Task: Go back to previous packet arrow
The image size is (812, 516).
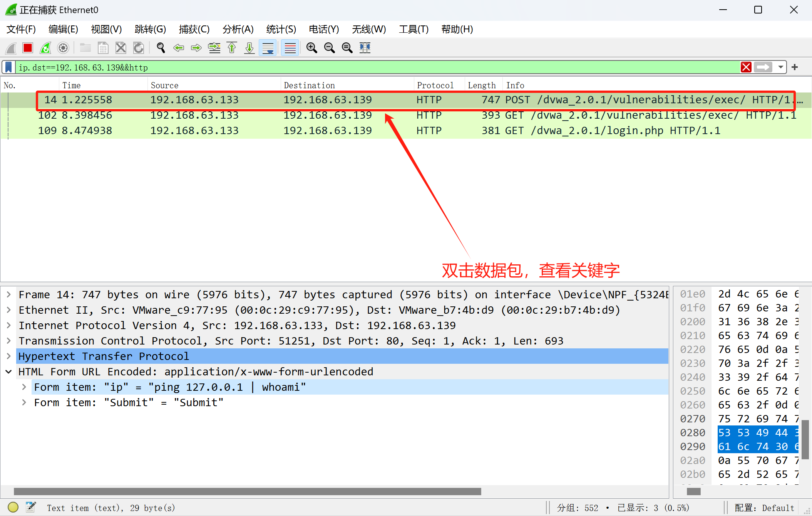Action: [x=179, y=48]
